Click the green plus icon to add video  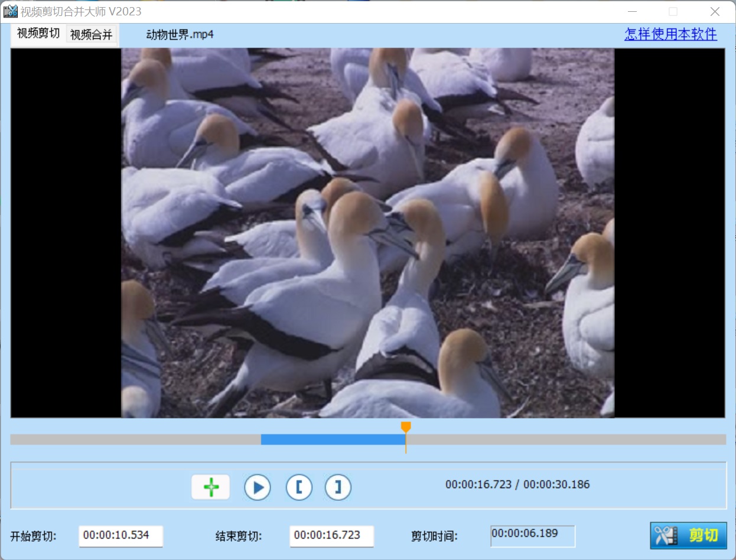210,486
